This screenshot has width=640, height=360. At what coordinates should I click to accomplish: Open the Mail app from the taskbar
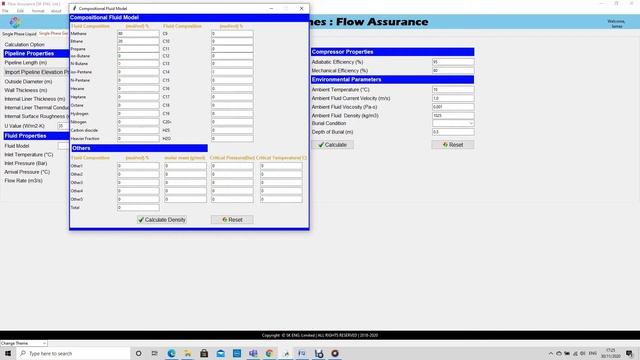pyautogui.click(x=220, y=353)
